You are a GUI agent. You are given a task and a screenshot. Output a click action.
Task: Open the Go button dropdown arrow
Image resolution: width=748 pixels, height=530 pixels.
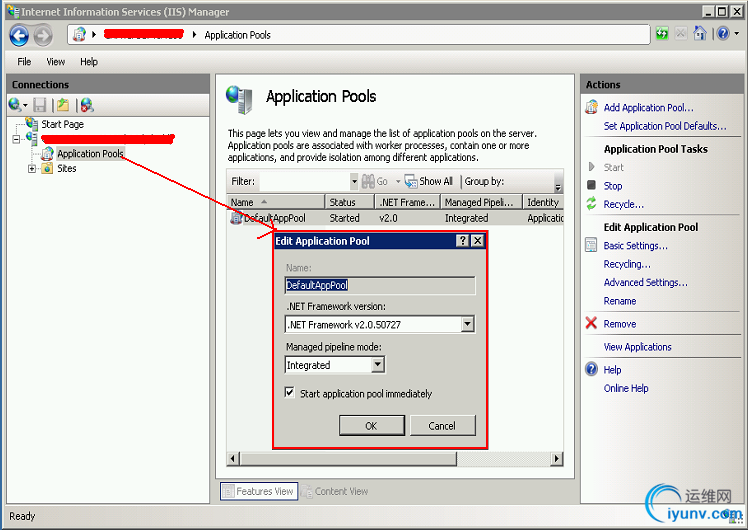[398, 182]
